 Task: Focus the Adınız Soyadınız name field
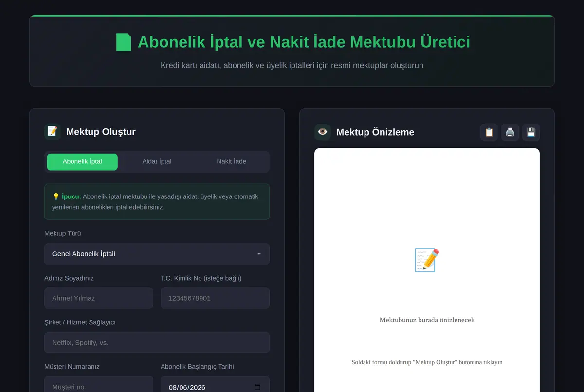click(99, 298)
